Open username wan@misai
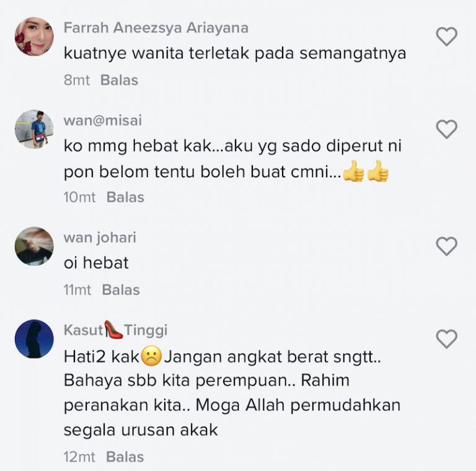476x471 pixels. coord(103,120)
